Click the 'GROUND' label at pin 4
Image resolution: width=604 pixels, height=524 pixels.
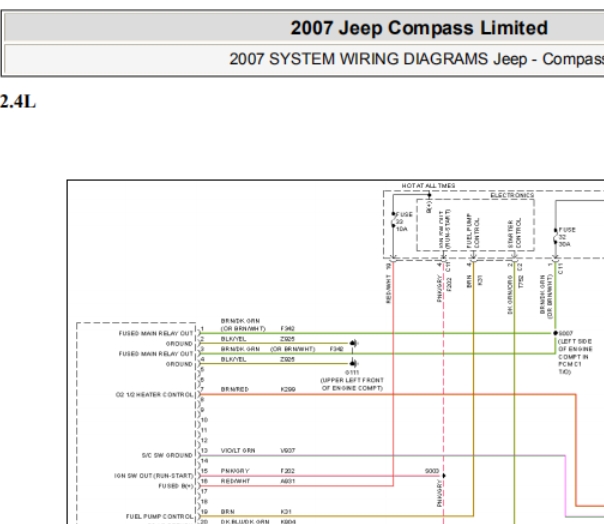tap(179, 364)
